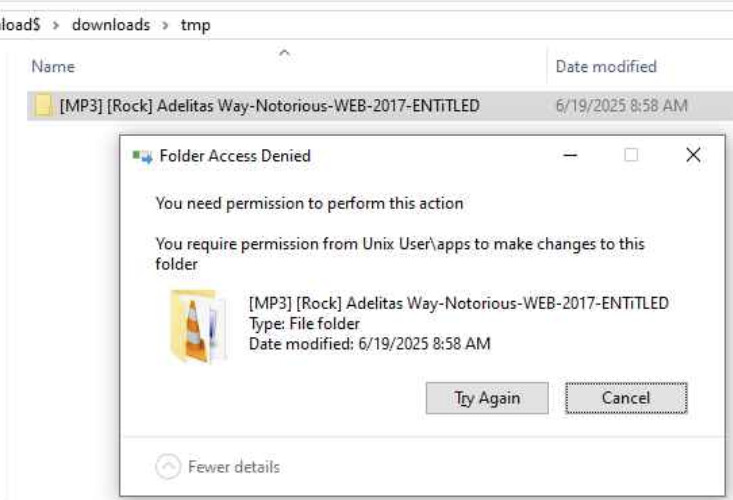The width and height of the screenshot is (733, 500).
Task: Click the sort arrow above Name column
Action: (x=284, y=53)
